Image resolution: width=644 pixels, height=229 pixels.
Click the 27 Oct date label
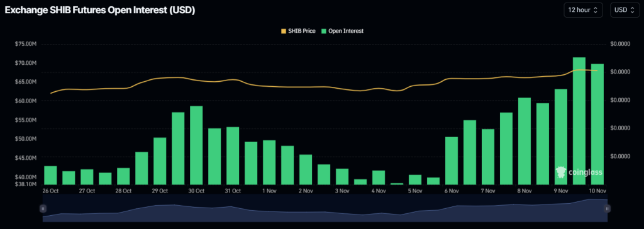(x=87, y=191)
